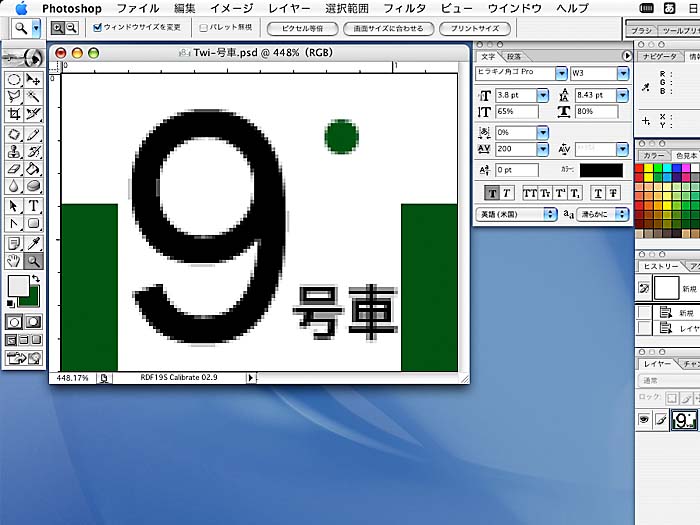Viewport: 700px width, 525px height.
Task: Toggle faux italic text style
Action: 507,193
